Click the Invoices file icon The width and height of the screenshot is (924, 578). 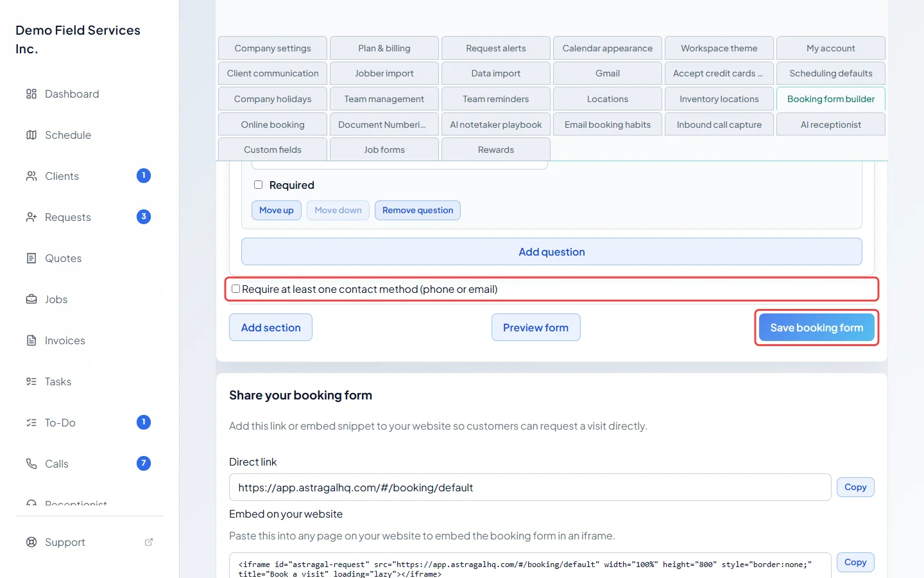pyautogui.click(x=31, y=340)
